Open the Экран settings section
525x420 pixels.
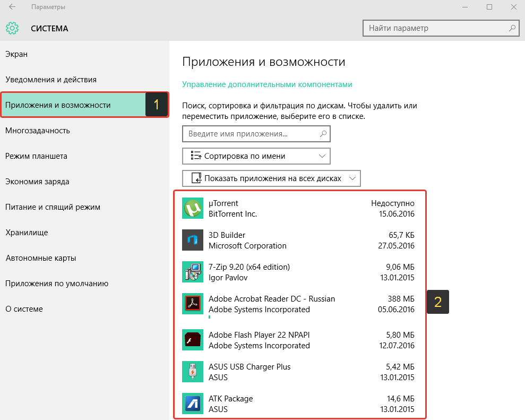coord(84,54)
